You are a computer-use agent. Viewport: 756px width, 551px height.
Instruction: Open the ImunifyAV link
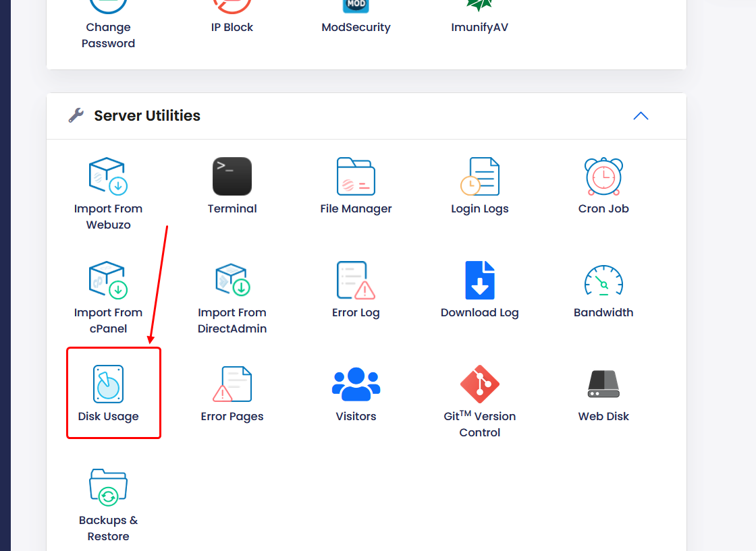click(479, 28)
